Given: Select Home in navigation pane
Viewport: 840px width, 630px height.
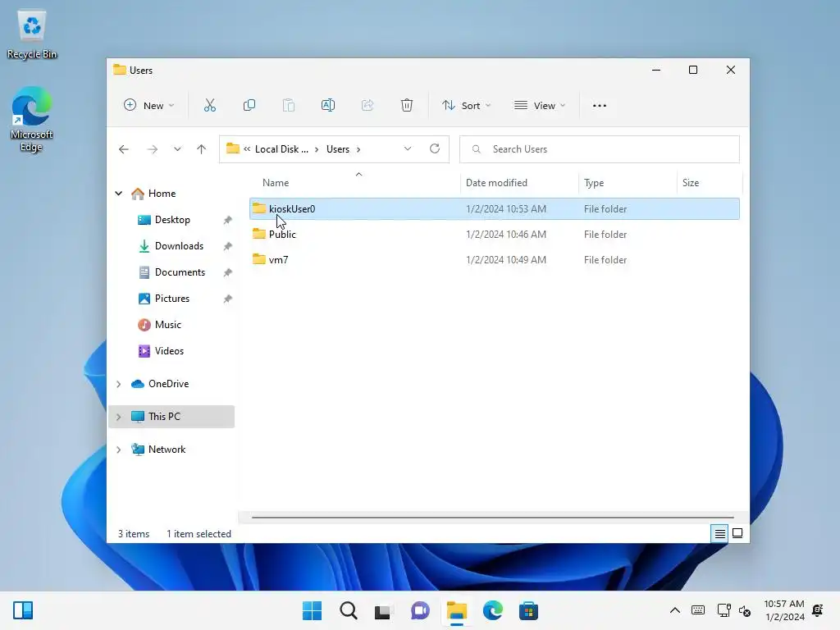Looking at the screenshot, I should (x=162, y=194).
